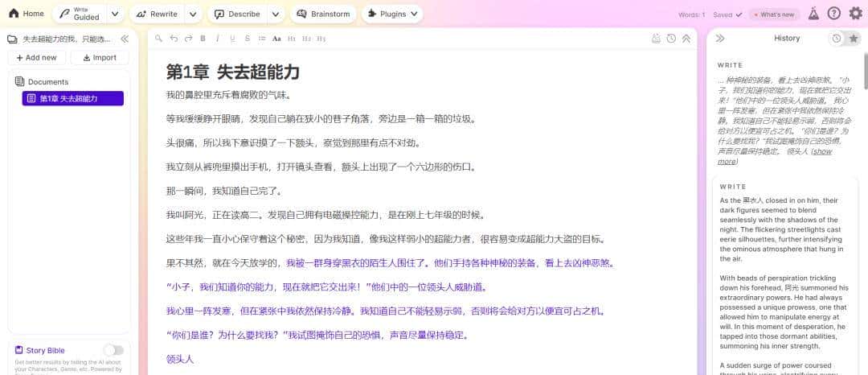Add new document

(x=36, y=58)
